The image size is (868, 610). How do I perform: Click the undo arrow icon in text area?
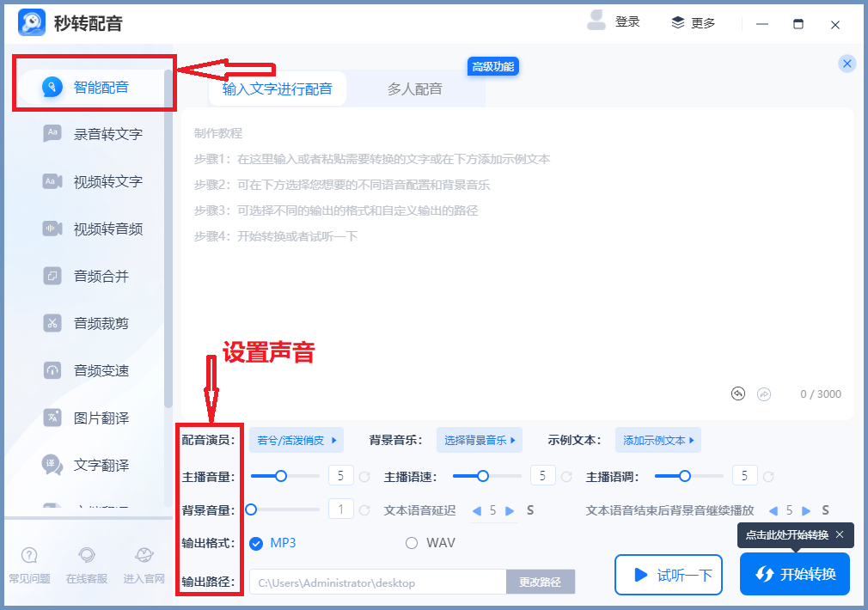pos(738,393)
